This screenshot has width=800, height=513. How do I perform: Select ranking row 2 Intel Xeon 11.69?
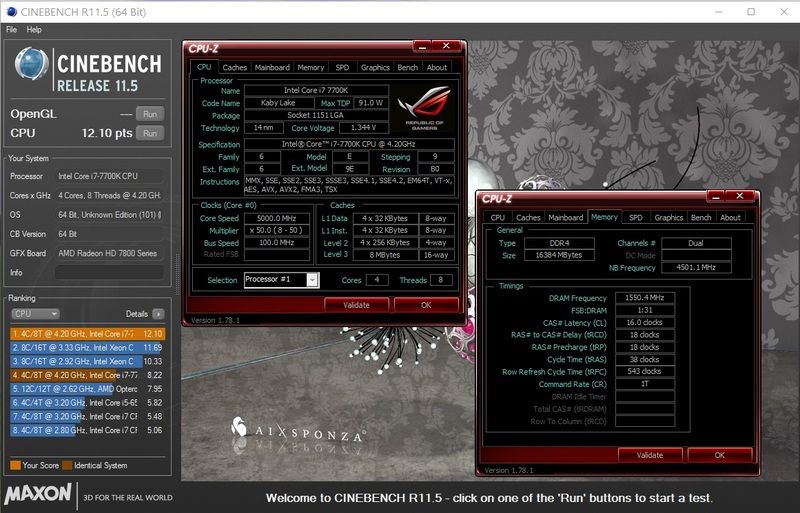click(88, 348)
